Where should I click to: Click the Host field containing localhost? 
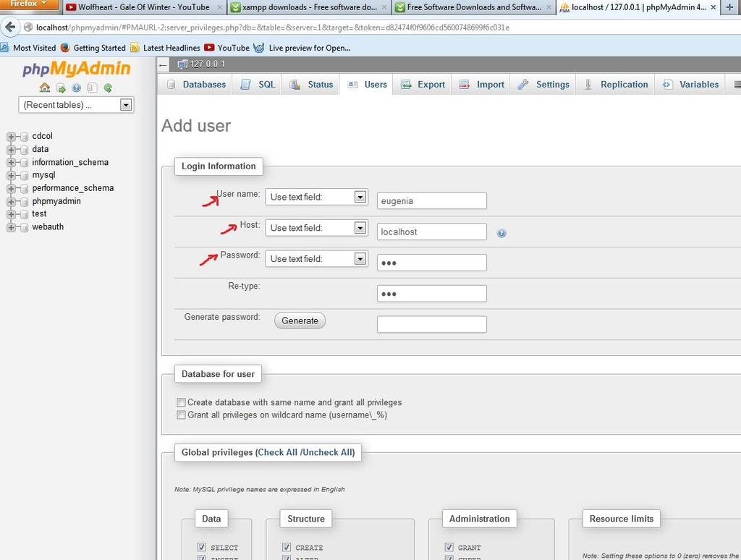[x=431, y=232]
